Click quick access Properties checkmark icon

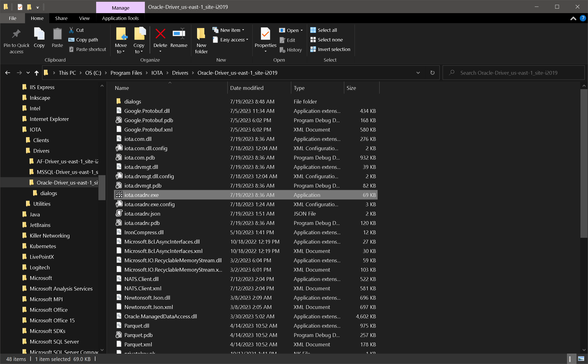point(20,7)
